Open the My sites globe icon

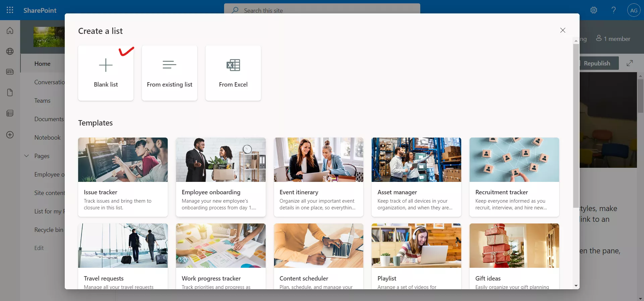(x=10, y=51)
